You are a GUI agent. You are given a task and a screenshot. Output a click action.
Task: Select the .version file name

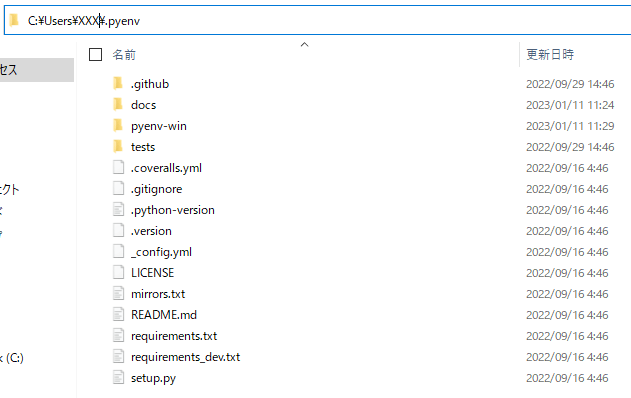point(151,231)
